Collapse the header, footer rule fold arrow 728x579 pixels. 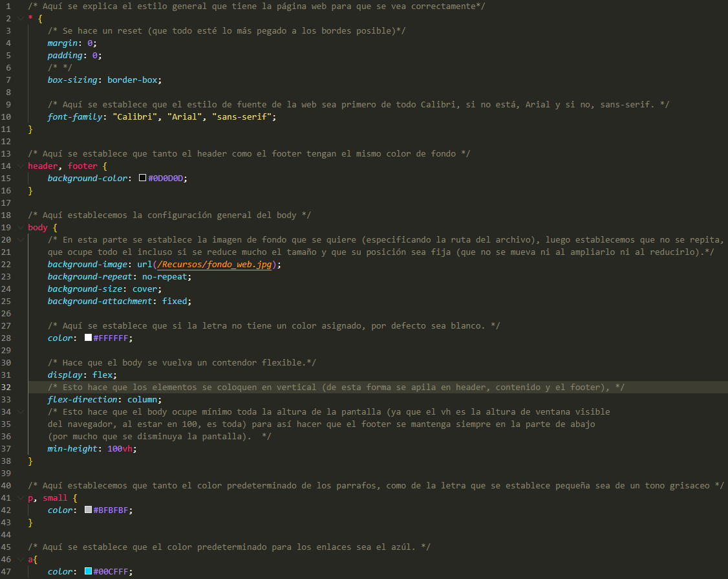point(21,166)
